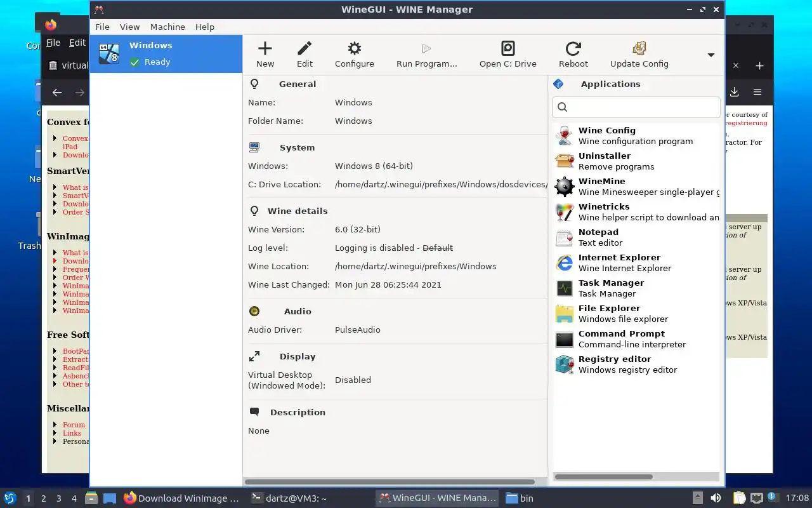Open Configure gear in toolbar
The width and height of the screenshot is (812, 508).
355,55
